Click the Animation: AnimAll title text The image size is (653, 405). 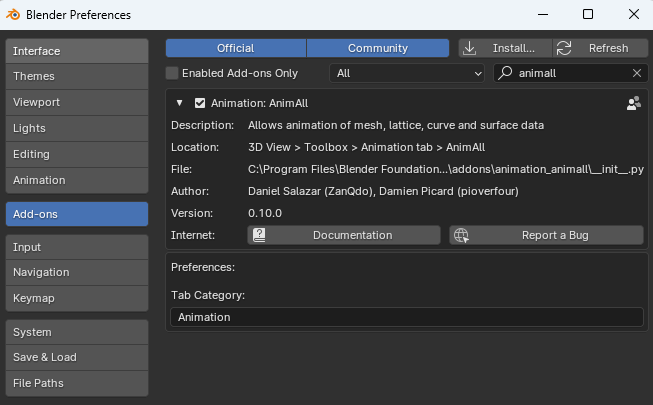(259, 103)
